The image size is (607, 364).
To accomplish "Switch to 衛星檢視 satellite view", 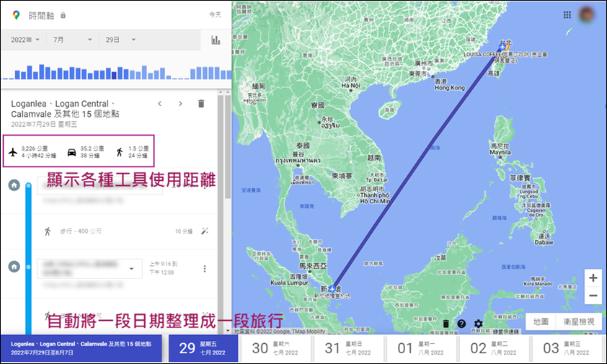I will point(579,321).
